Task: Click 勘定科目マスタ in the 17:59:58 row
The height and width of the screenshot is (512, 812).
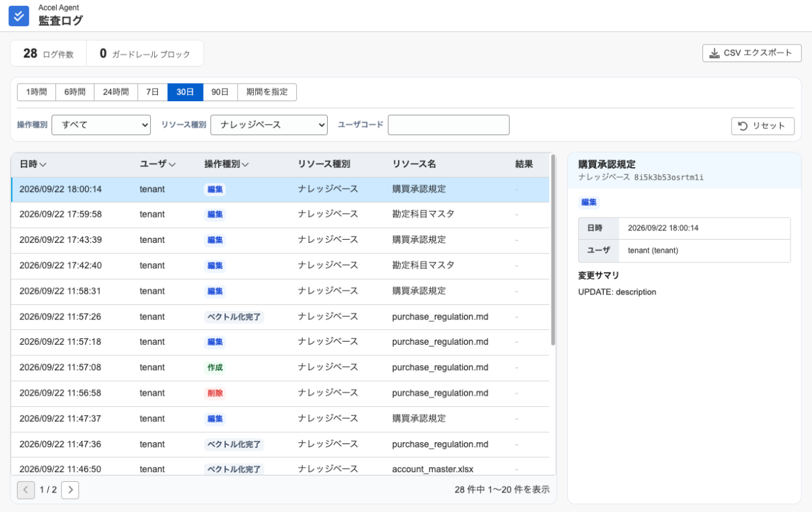Action: coord(423,214)
